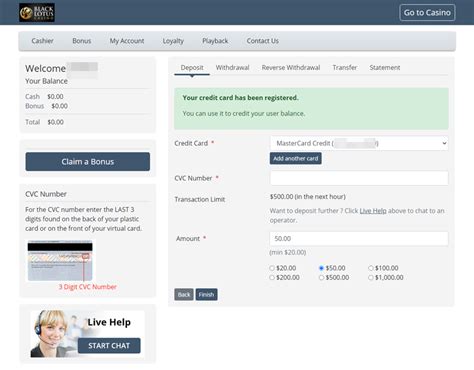Click the '3 Digit CVC Number' caption
474x370 pixels.
coord(88,287)
